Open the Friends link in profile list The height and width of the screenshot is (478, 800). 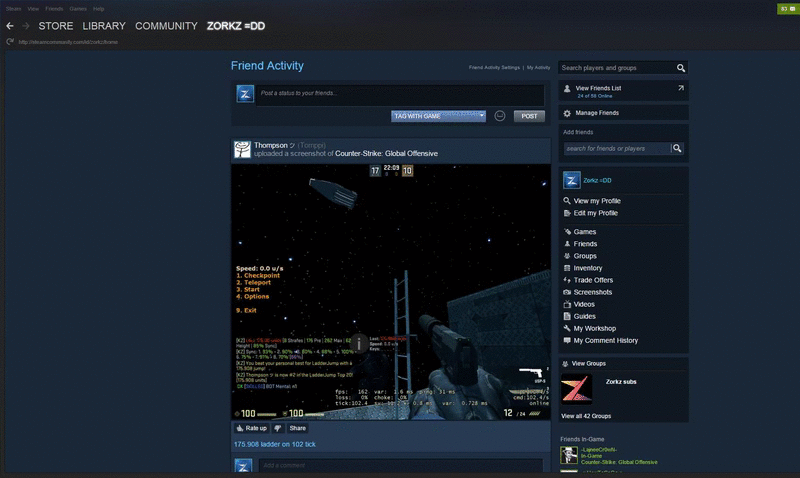click(585, 244)
